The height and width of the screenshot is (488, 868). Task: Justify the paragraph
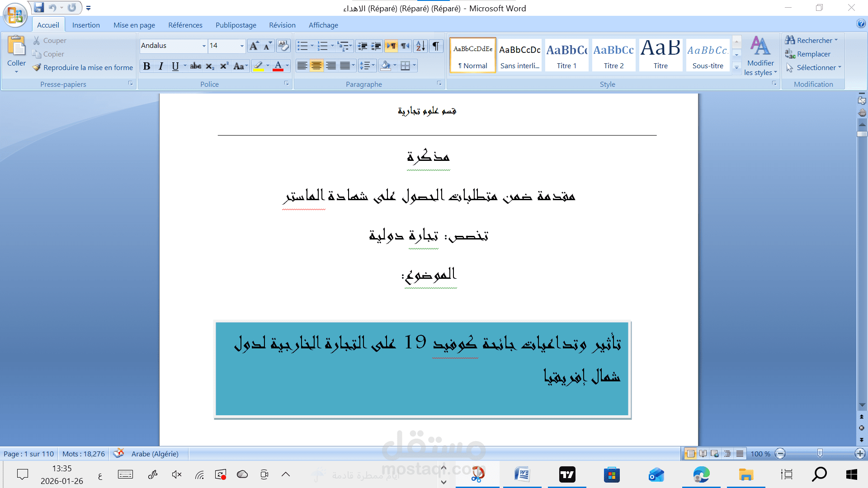pos(345,66)
